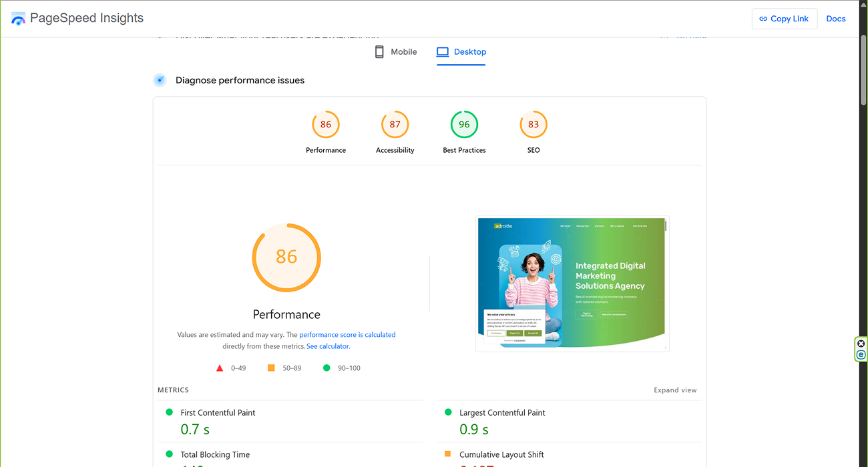
Task: Click the red triangle 0–49 legend icon
Action: (220, 368)
